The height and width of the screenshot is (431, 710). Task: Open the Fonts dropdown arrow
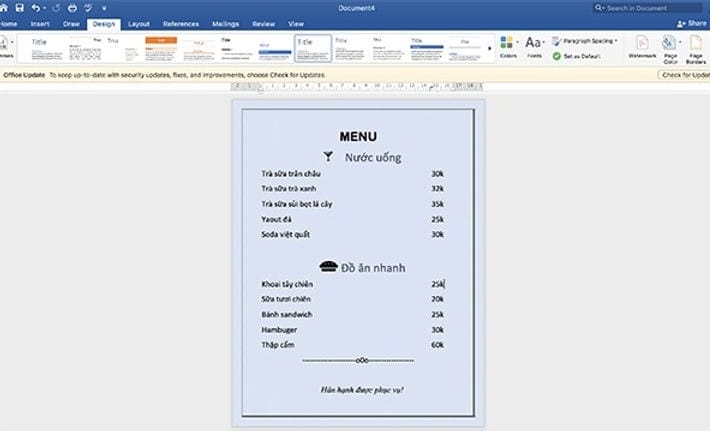pos(543,42)
